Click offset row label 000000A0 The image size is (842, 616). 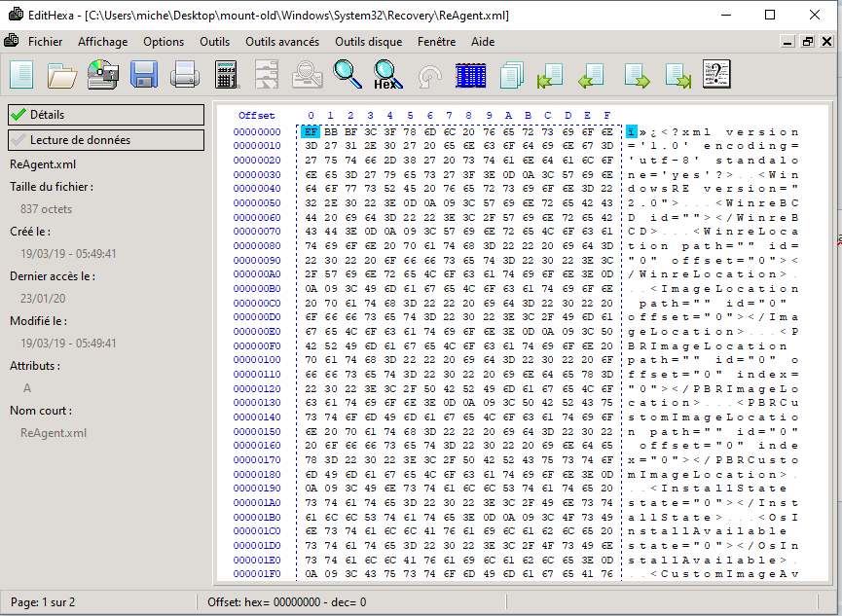pyautogui.click(x=257, y=273)
